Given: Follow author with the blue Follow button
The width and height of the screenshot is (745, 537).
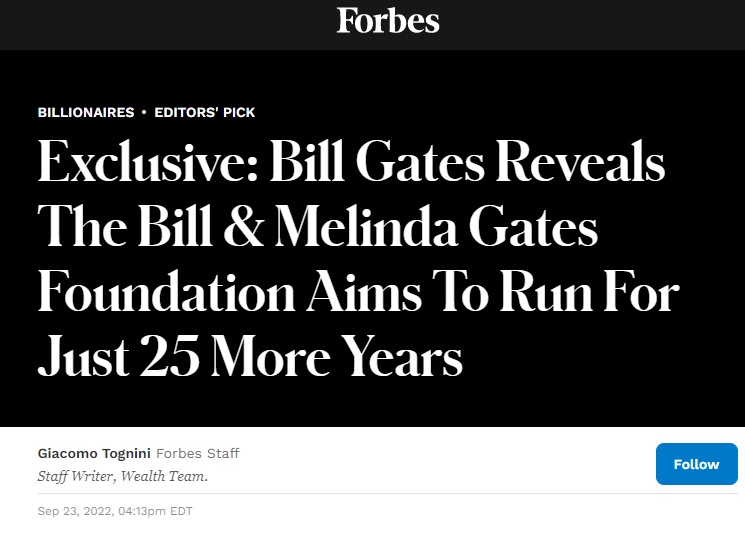Looking at the screenshot, I should [x=697, y=464].
